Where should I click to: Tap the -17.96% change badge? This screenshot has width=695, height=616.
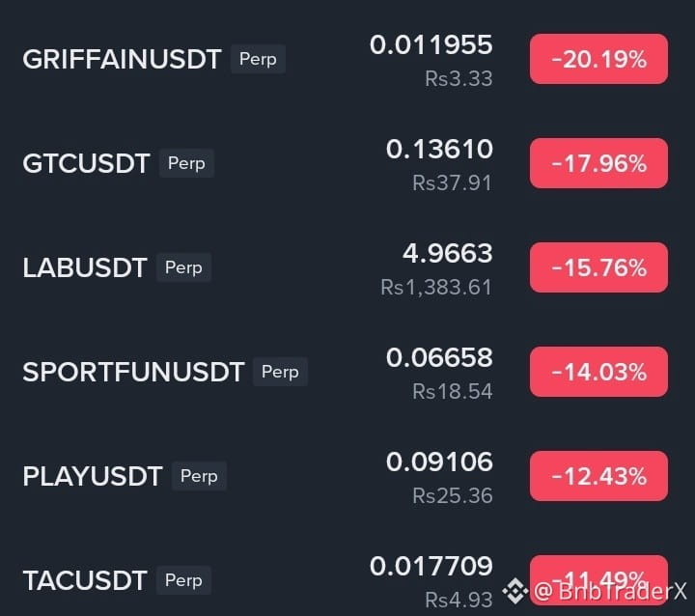598,163
